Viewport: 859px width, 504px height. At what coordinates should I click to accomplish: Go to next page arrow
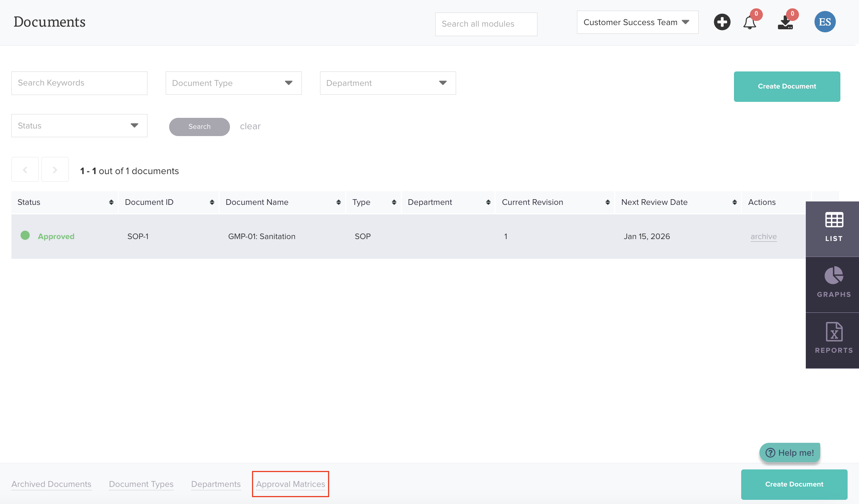55,170
